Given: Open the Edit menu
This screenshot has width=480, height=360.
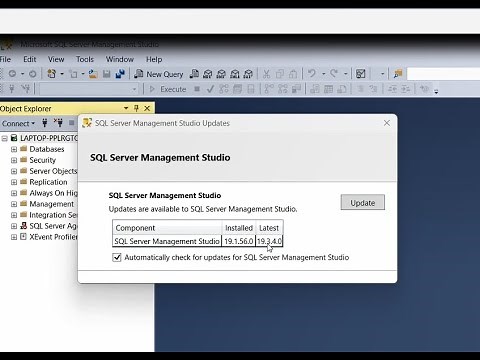Looking at the screenshot, I should click(x=30, y=59).
